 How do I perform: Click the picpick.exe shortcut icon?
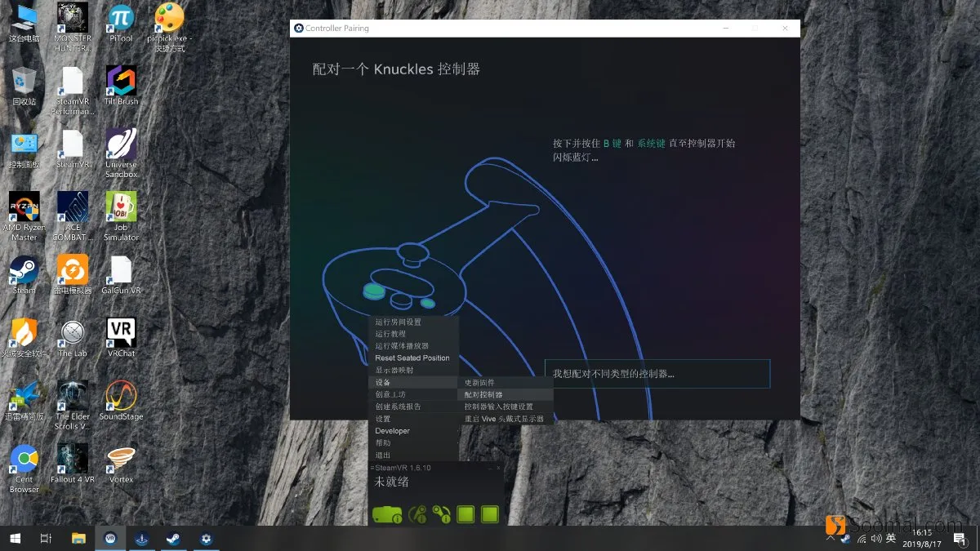coord(169,29)
